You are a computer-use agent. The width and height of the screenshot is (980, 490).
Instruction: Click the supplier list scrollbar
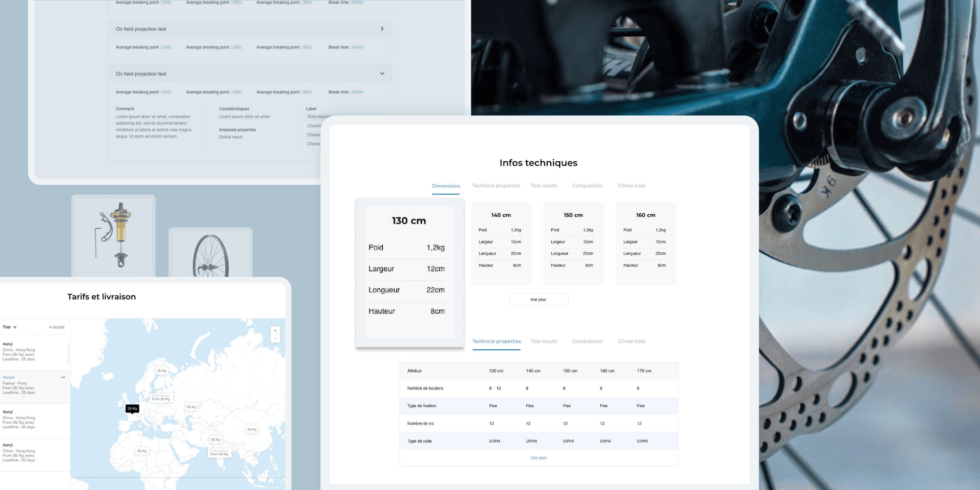[68, 354]
